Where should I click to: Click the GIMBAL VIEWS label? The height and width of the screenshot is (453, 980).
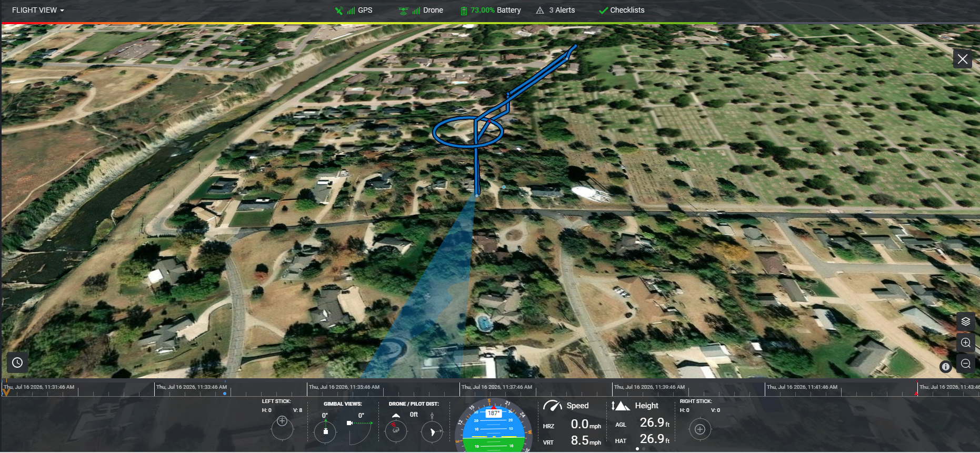pyautogui.click(x=343, y=404)
